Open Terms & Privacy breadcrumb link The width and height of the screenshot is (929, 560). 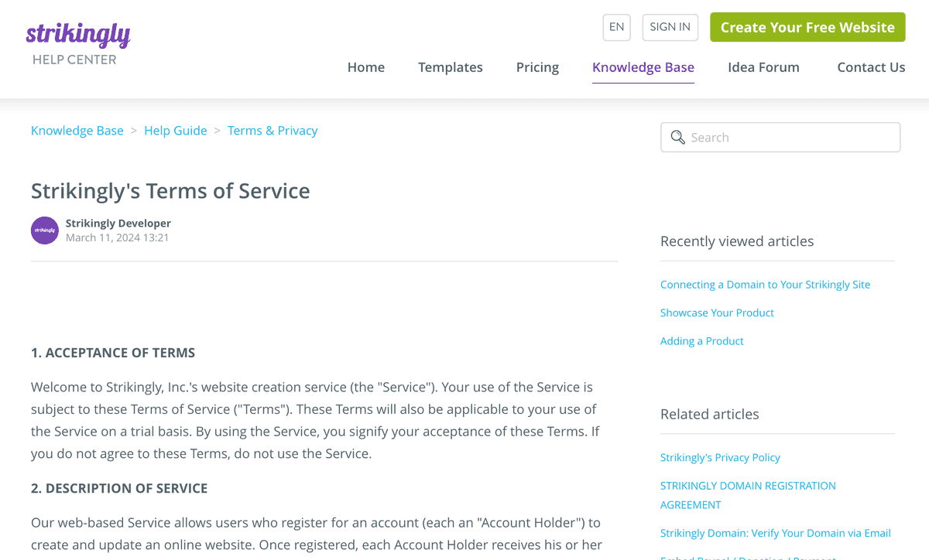(x=273, y=131)
